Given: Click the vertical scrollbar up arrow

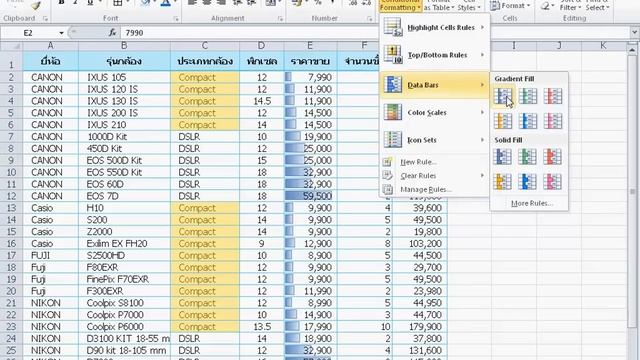Looking at the screenshot, I should click(633, 49).
